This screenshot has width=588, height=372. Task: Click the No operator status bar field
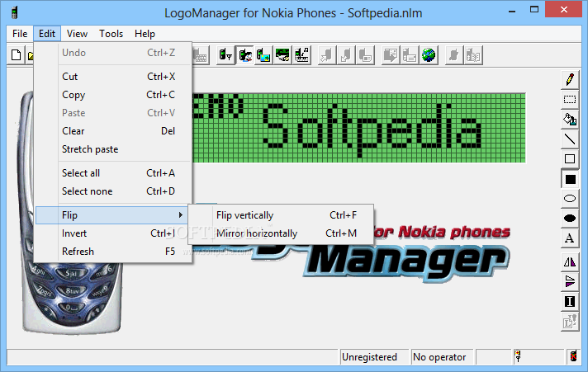tap(443, 357)
